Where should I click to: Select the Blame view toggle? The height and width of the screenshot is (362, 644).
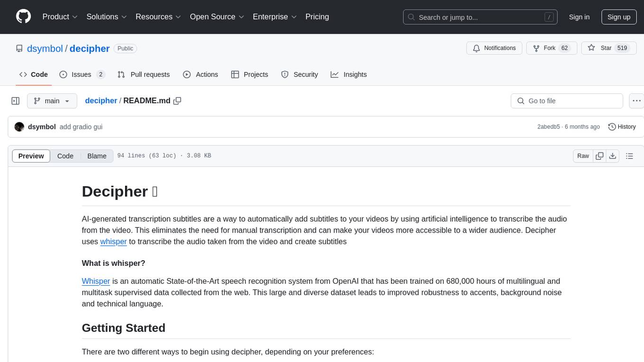[x=97, y=156]
